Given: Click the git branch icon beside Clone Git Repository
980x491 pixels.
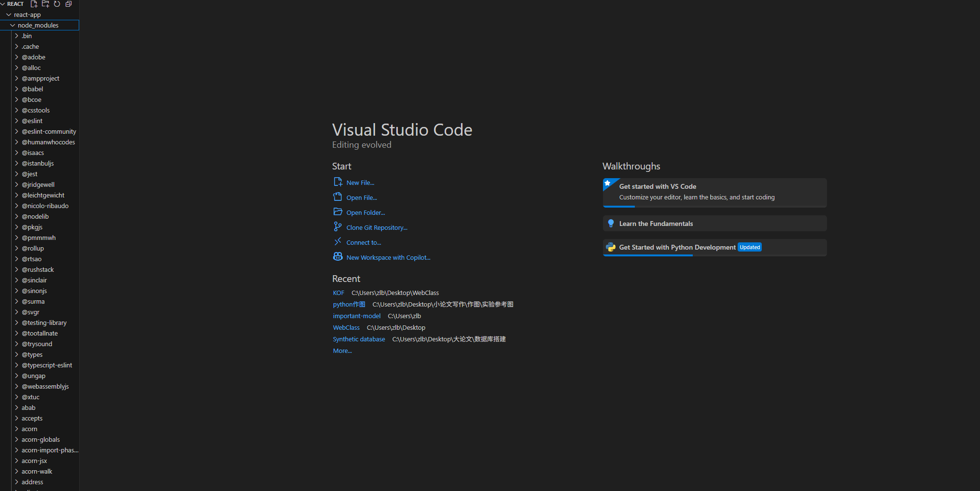Looking at the screenshot, I should pyautogui.click(x=338, y=227).
